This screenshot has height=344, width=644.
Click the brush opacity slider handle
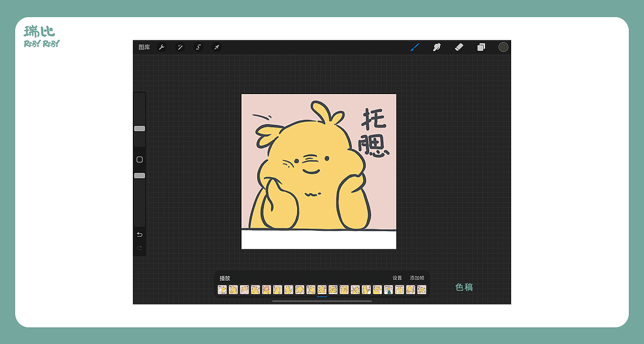coord(139,176)
